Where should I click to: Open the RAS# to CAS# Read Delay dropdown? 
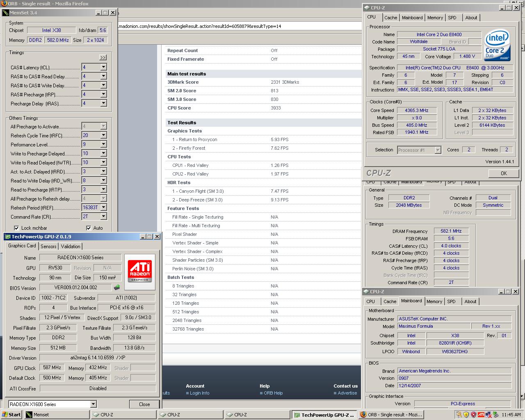pos(103,76)
